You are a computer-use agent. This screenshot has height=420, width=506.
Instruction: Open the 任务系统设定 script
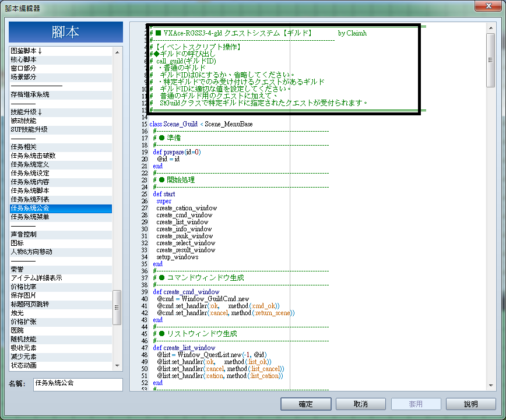tap(61, 173)
